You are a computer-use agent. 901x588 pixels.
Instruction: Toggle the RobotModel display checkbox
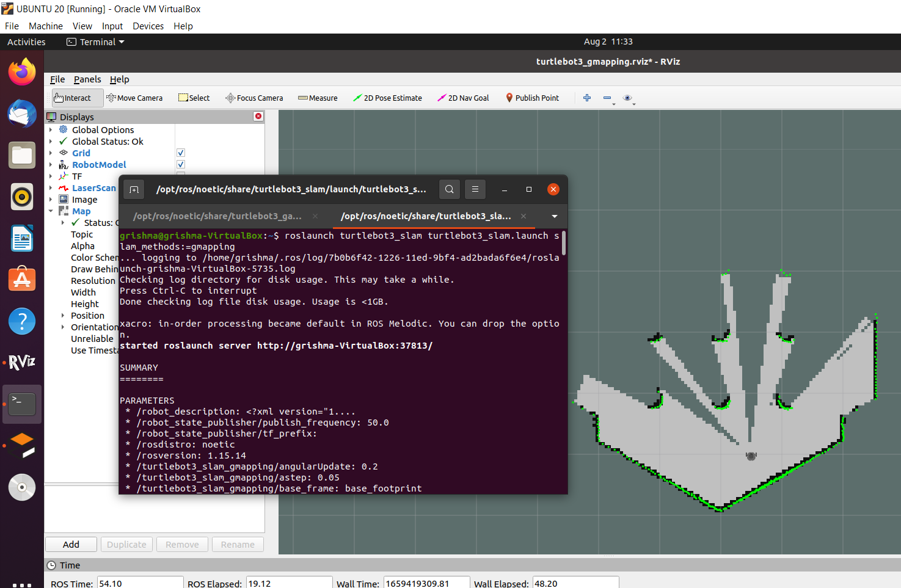tap(181, 164)
